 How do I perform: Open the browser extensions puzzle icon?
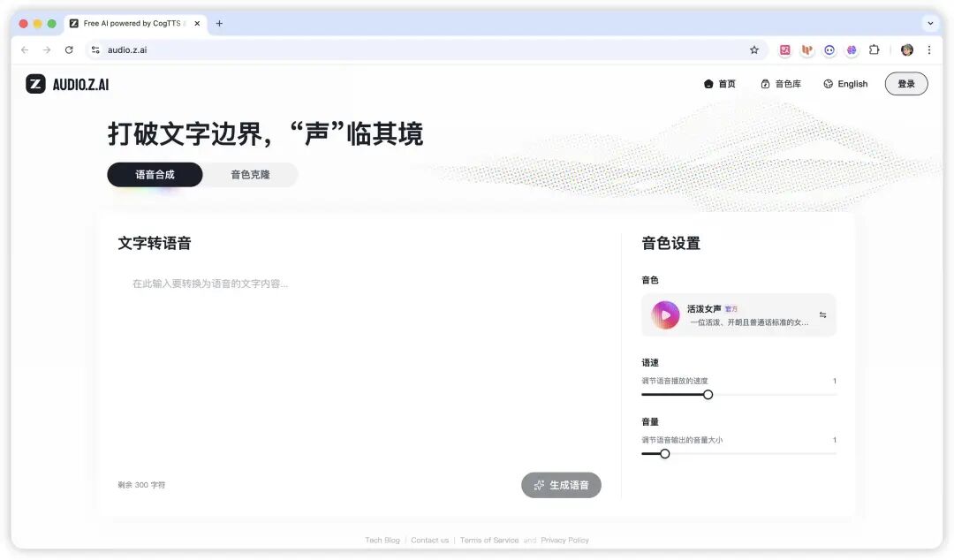coord(874,50)
